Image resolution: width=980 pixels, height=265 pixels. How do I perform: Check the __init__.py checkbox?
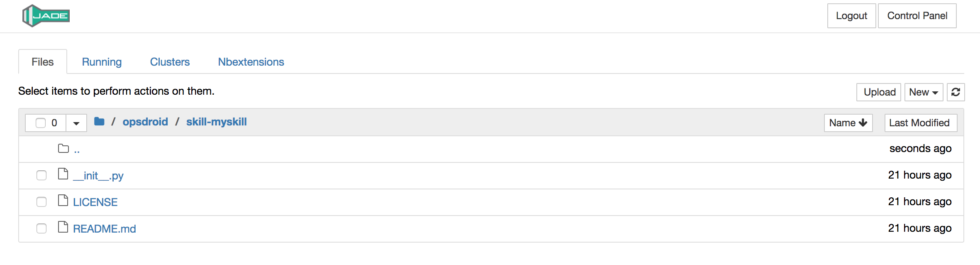[41, 175]
